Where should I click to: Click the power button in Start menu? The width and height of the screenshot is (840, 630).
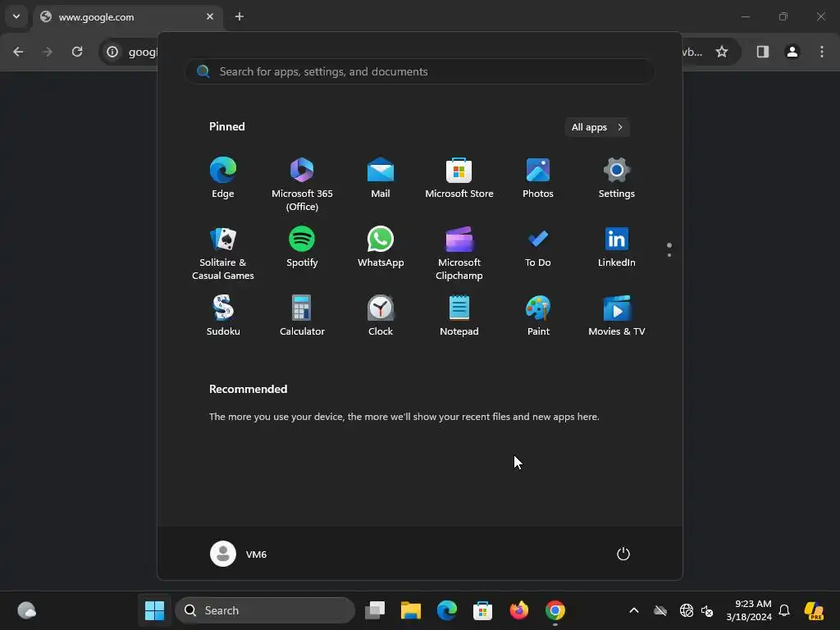point(623,554)
